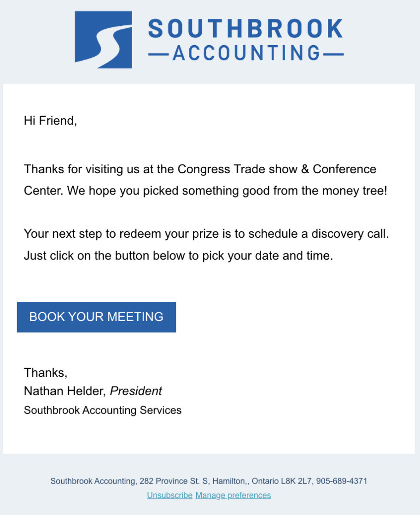This screenshot has height=515, width=420.
Task: Click the SOUTHBROOK wordmark in the header
Action: 245,29
